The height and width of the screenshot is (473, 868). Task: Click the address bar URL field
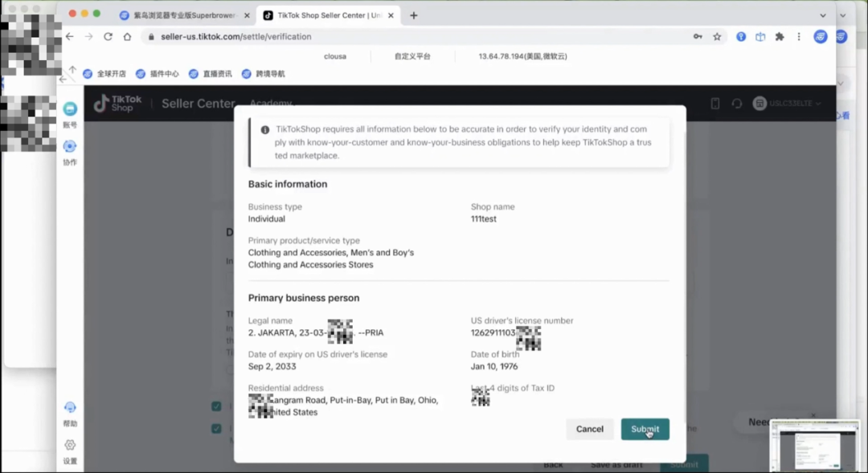click(402, 36)
